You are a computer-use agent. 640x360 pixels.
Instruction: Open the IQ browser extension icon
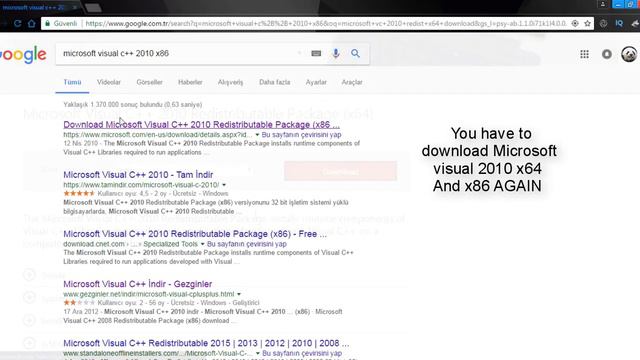(x=619, y=23)
